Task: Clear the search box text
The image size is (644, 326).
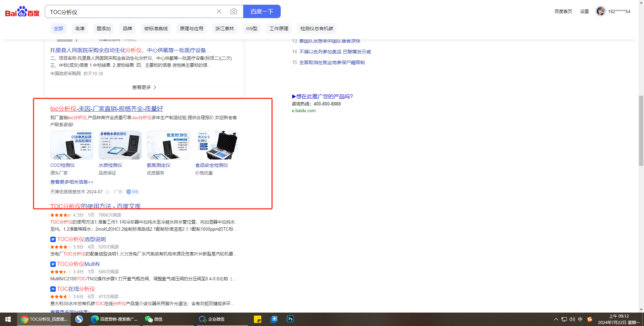Action: [x=219, y=11]
